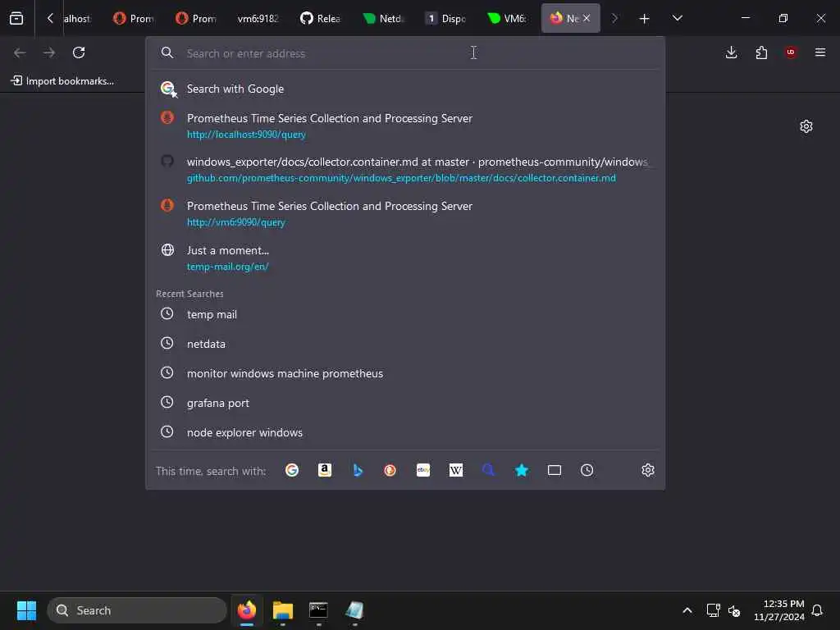The width and height of the screenshot is (840, 630).
Task: Open the Windows Start menu
Action: [x=26, y=610]
